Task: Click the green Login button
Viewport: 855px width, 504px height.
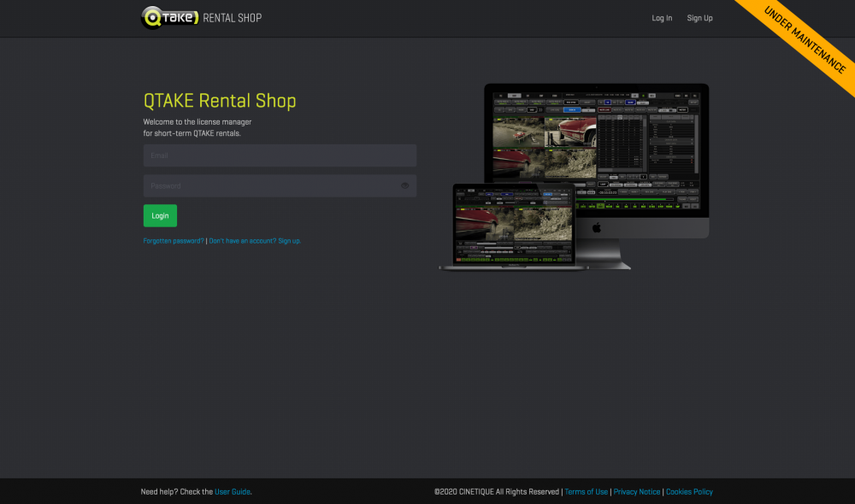Action: tap(160, 216)
